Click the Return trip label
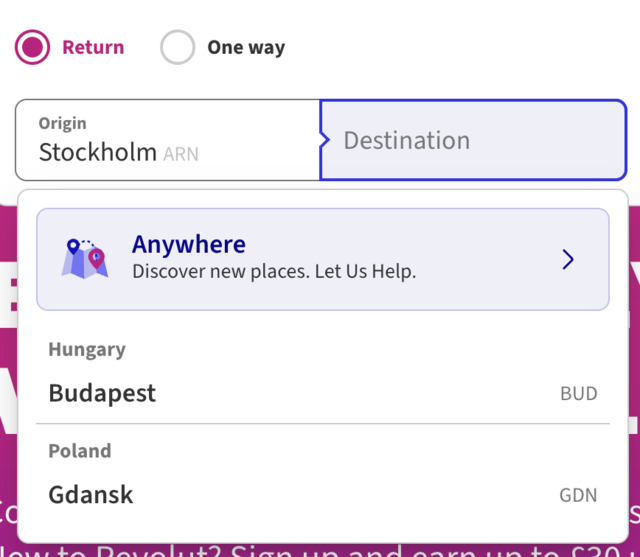Image resolution: width=640 pixels, height=557 pixels. 93,47
